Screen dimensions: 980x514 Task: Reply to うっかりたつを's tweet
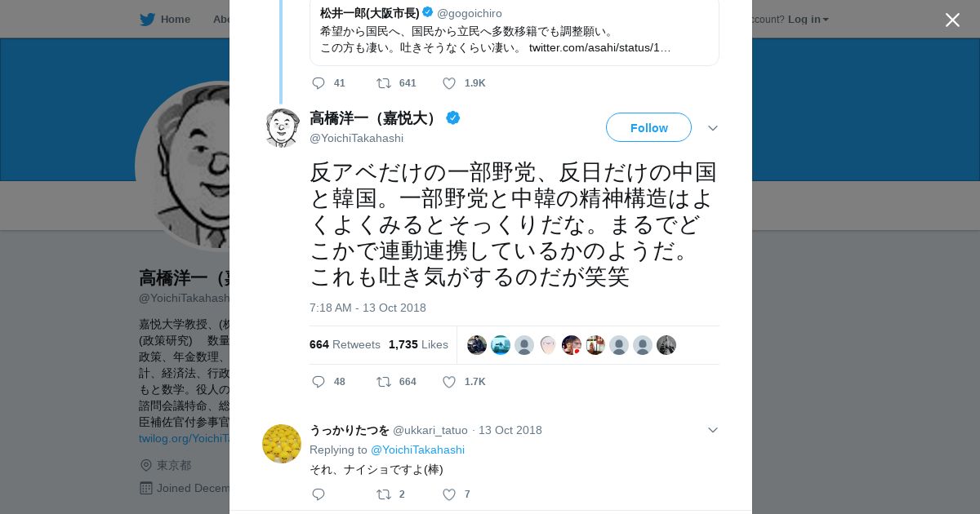point(318,494)
